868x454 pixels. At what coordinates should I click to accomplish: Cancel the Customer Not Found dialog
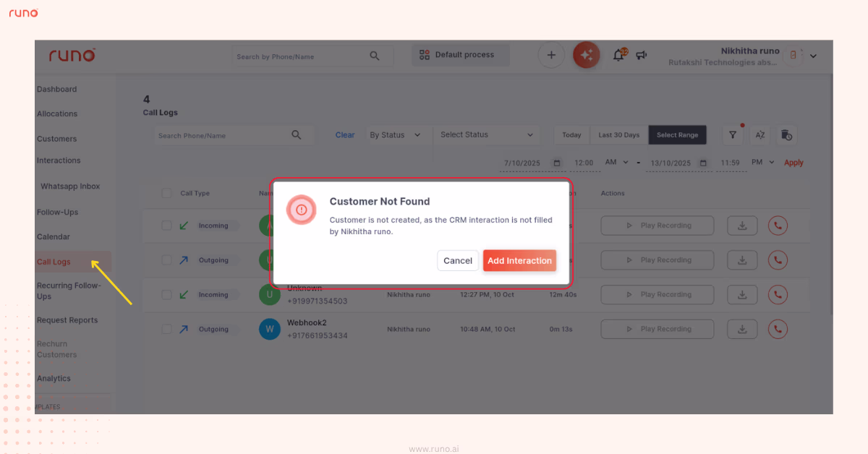point(457,260)
